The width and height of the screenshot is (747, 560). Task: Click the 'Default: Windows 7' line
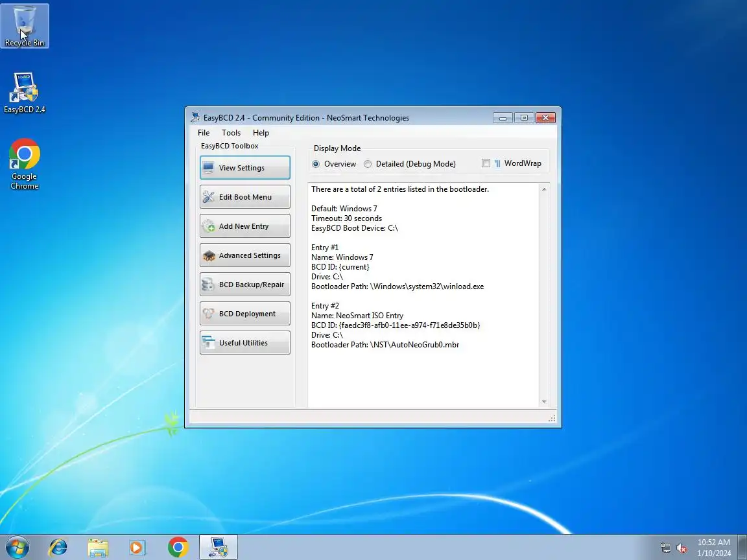pos(344,209)
